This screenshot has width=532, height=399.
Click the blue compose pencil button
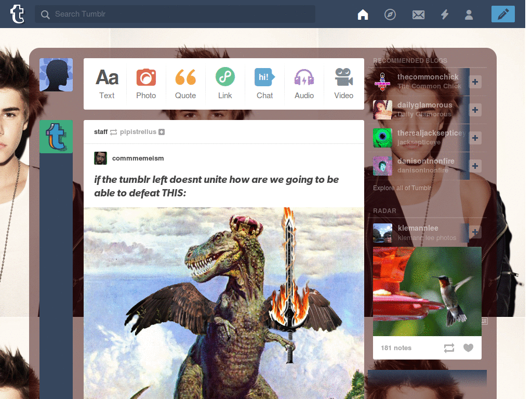(503, 14)
